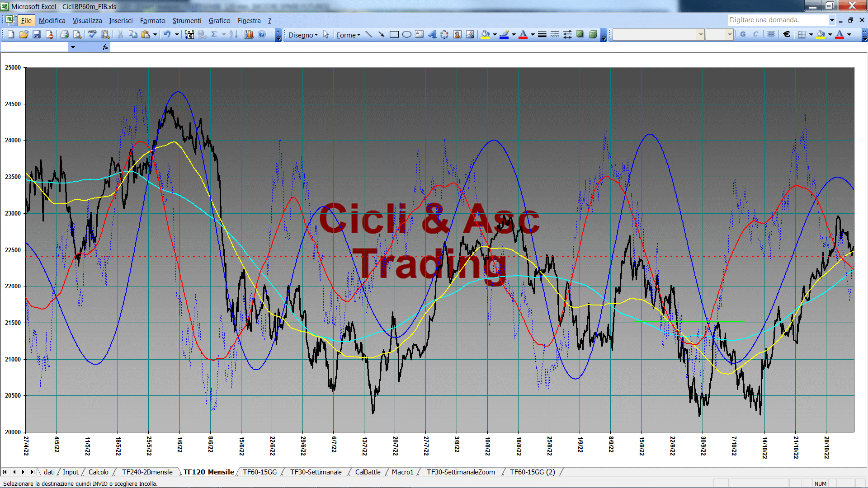Open the Dash Style icon
This screenshot has height=488, width=868.
(x=555, y=35)
